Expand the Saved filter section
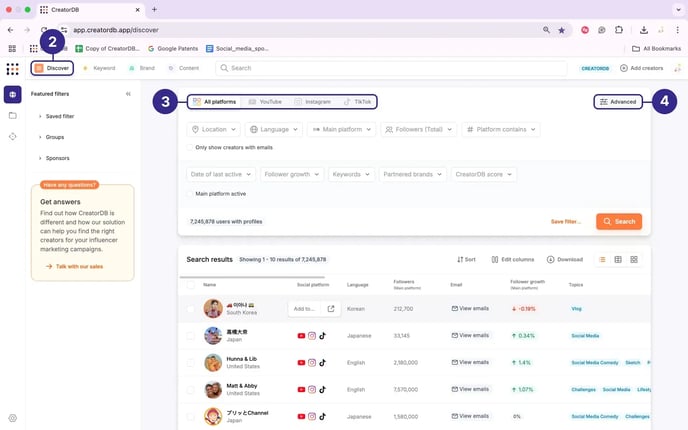Viewport: 688px width, 430px height. tap(56, 116)
